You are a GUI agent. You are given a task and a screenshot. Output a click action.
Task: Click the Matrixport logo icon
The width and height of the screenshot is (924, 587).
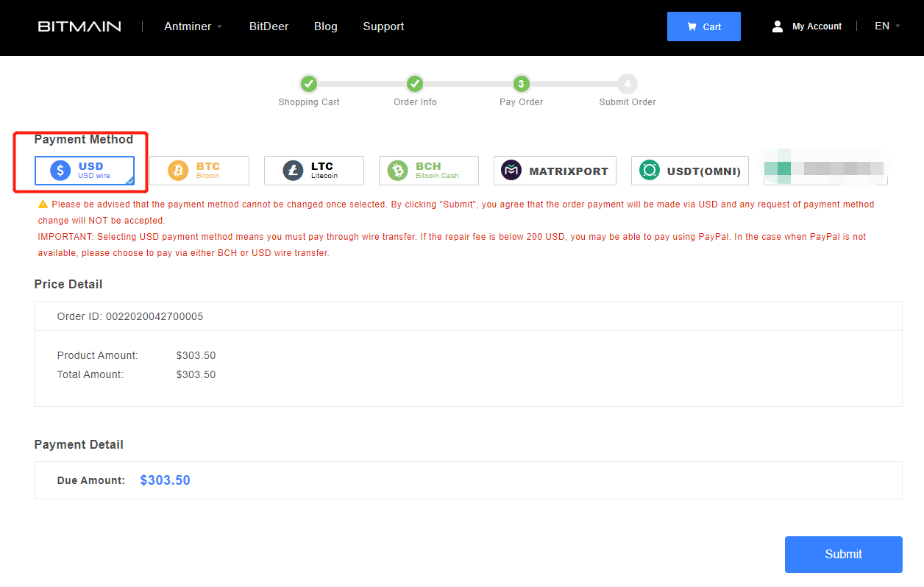coord(511,171)
